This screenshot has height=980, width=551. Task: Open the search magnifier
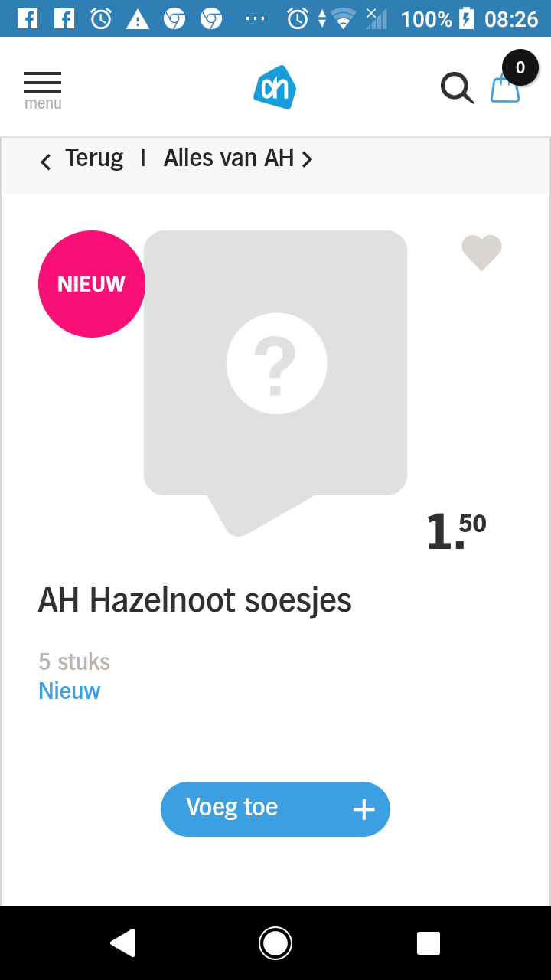pos(457,87)
